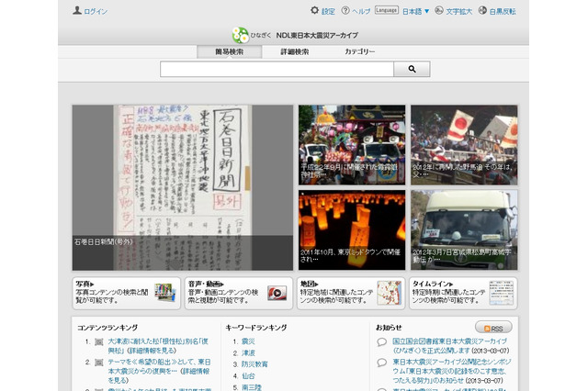Open ranking item 大津波に耐えた松

[158, 346]
